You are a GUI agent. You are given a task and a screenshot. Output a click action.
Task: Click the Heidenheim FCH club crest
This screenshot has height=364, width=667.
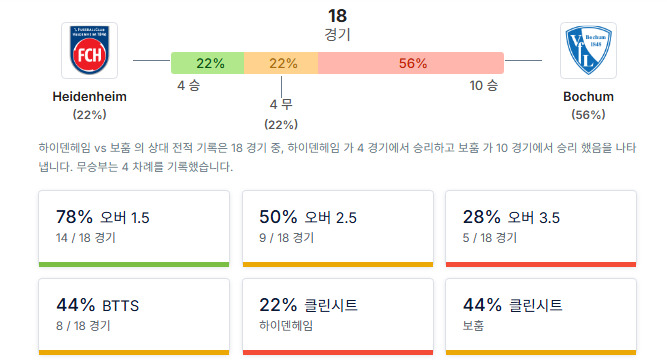point(89,51)
